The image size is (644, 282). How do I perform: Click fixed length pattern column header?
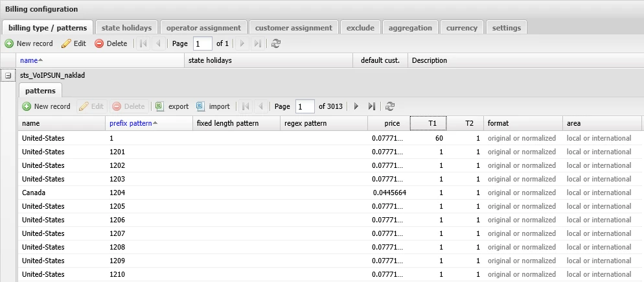(x=236, y=123)
